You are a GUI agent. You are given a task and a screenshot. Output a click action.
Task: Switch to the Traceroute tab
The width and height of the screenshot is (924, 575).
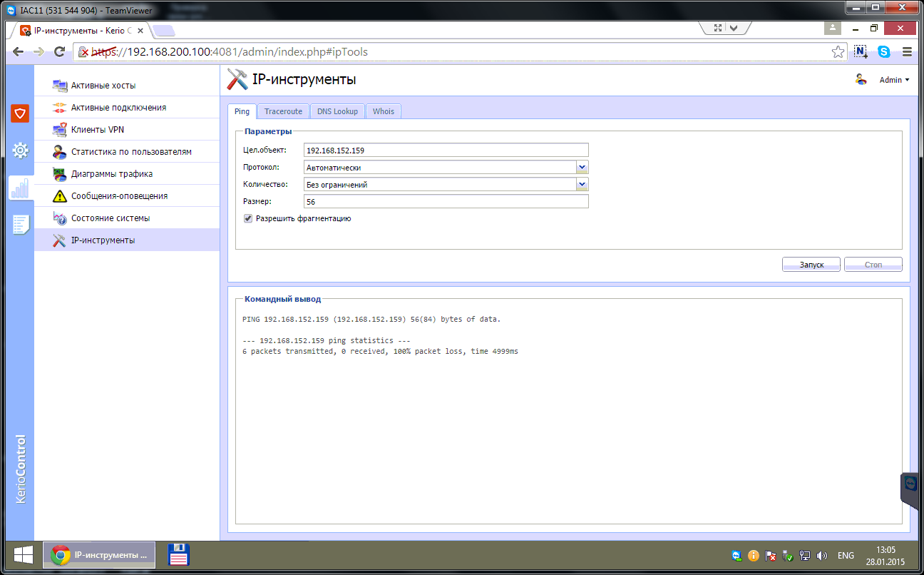pyautogui.click(x=283, y=111)
